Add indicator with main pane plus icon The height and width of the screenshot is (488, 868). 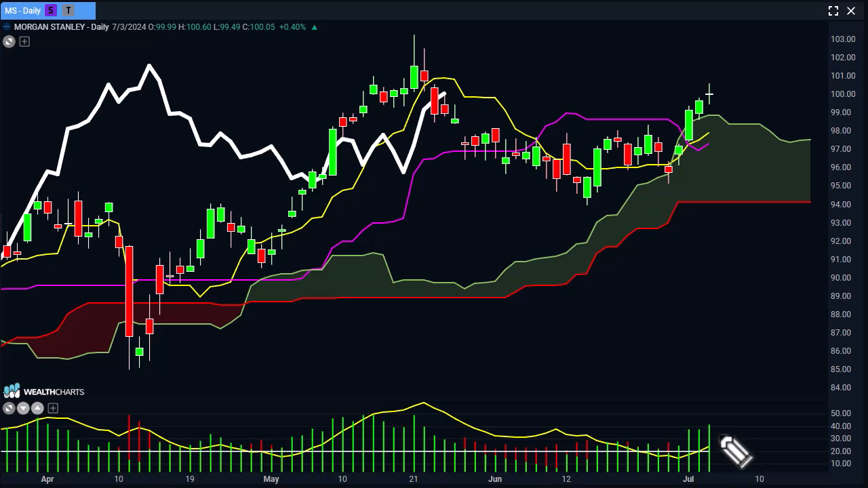(24, 42)
